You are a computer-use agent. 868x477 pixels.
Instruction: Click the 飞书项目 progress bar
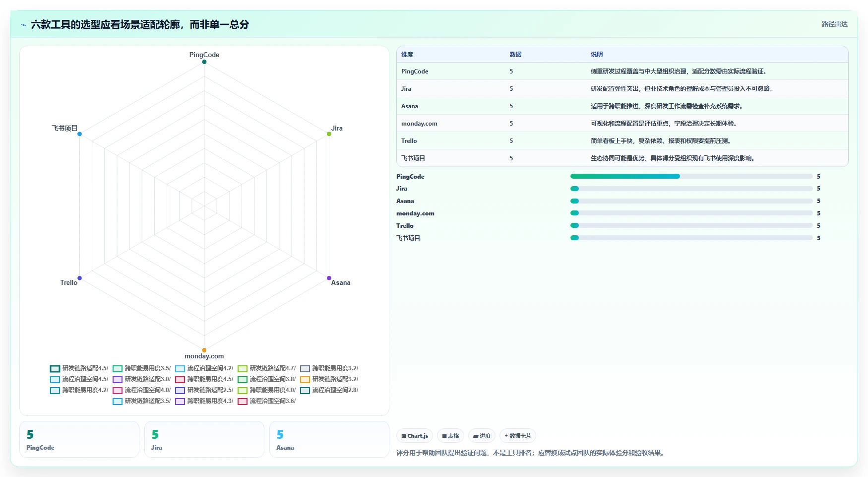(691, 238)
